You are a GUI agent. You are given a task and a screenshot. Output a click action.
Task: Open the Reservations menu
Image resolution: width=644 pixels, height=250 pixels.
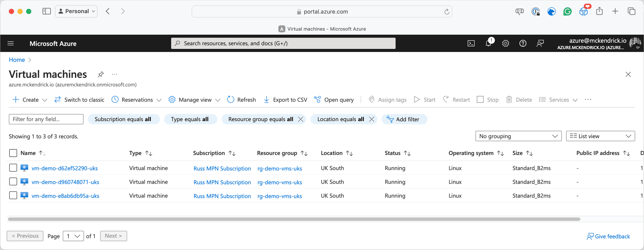coord(137,100)
